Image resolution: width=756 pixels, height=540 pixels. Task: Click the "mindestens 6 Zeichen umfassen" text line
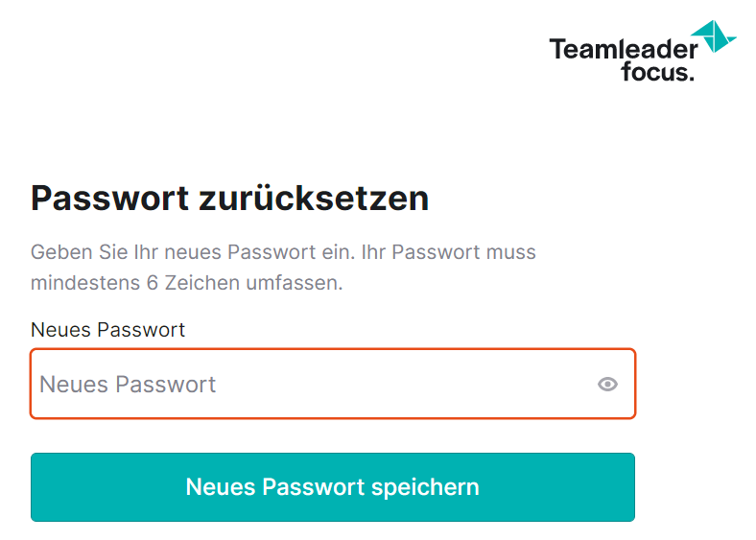tap(186, 283)
